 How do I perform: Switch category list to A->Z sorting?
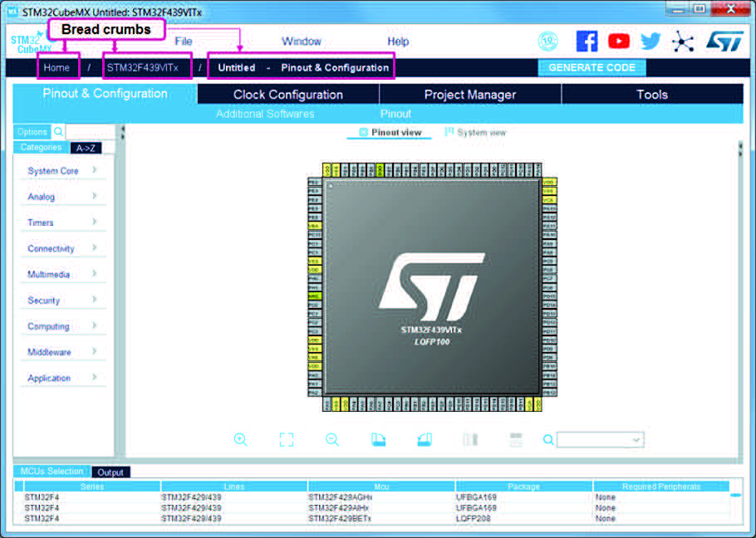click(86, 148)
